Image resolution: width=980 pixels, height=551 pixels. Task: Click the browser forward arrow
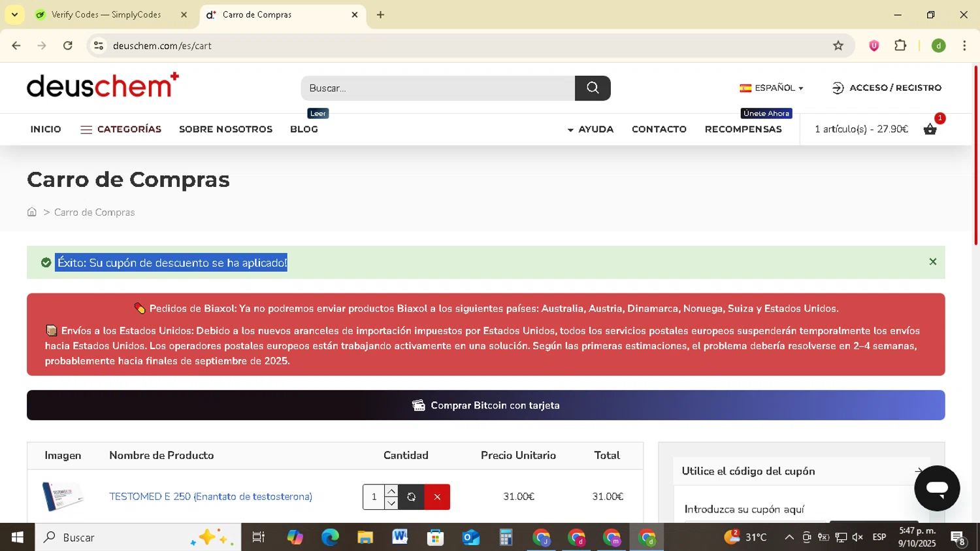(x=42, y=46)
